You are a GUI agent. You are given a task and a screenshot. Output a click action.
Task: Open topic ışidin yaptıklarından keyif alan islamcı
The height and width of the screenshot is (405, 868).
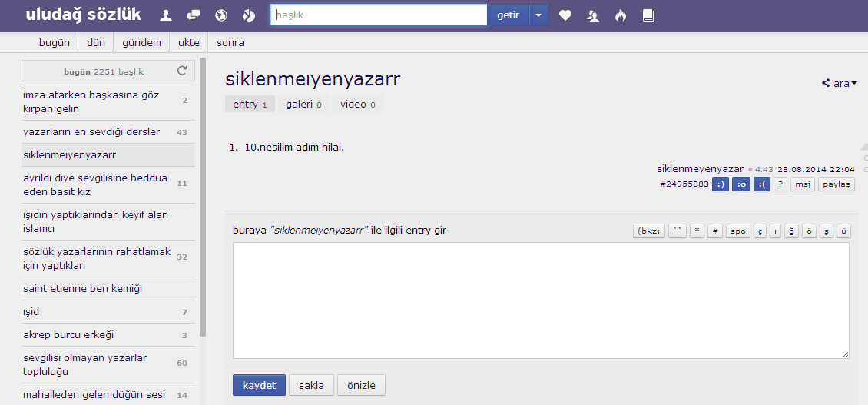pyautogui.click(x=108, y=221)
